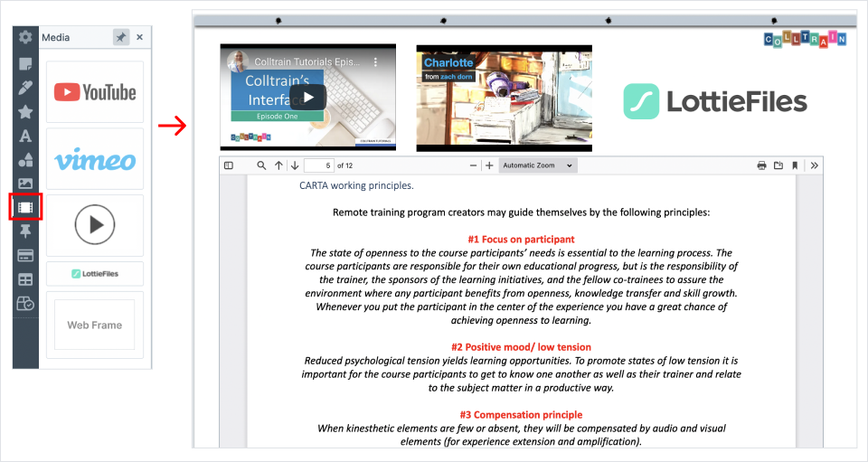The image size is (868, 462).
Task: Select the sticky note tool in sidebar
Action: (x=25, y=63)
